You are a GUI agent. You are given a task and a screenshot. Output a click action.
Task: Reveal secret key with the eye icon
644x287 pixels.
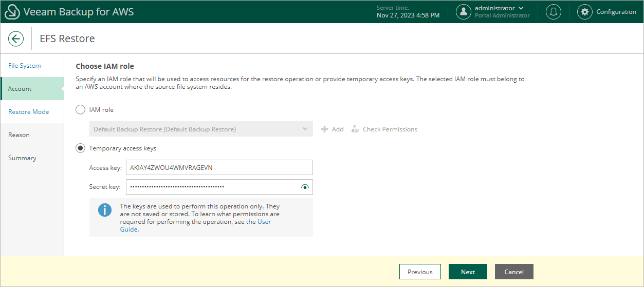point(305,187)
